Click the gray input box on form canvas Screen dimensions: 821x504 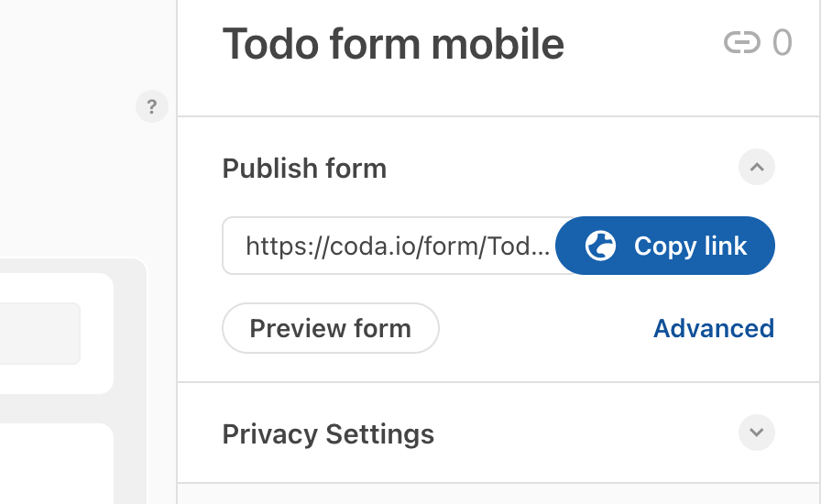38,334
